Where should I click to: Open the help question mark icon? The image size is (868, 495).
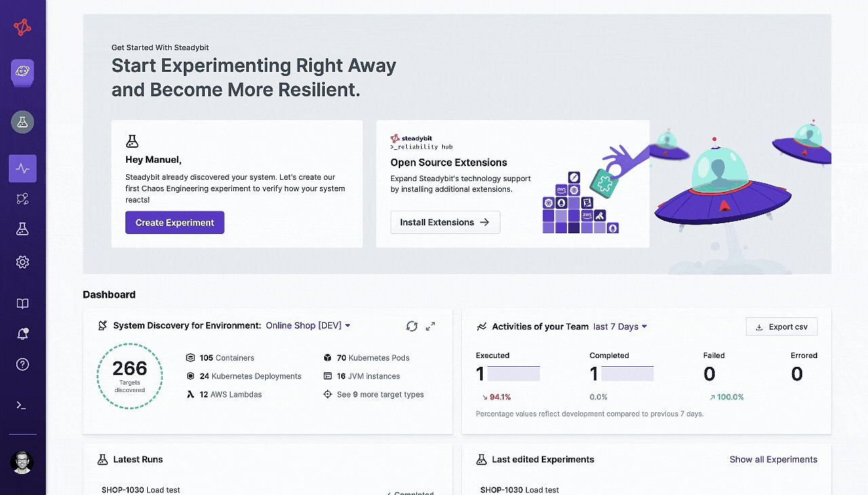tap(22, 364)
